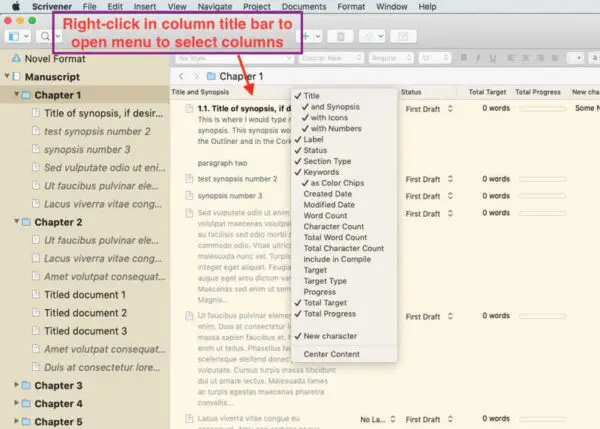The height and width of the screenshot is (429, 600).
Task: Click the Total Progress column header
Action: click(538, 92)
